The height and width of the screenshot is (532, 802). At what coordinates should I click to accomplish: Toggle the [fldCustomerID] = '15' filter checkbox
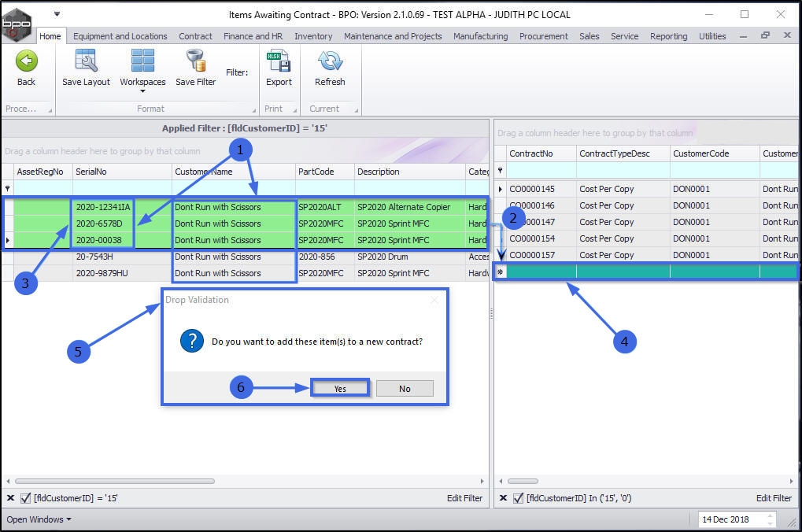pos(25,497)
